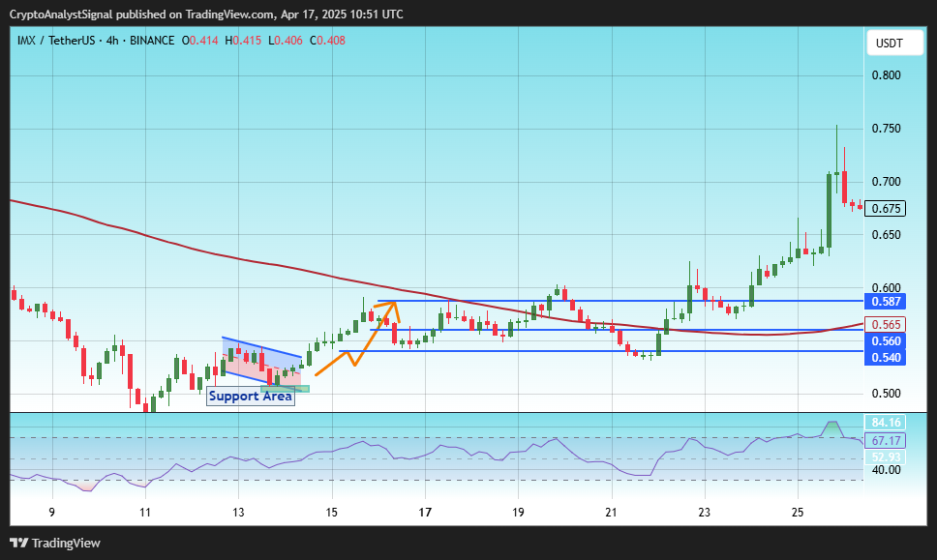Click the 0.800 price axis label
Image resolution: width=937 pixels, height=560 pixels.
(x=887, y=75)
